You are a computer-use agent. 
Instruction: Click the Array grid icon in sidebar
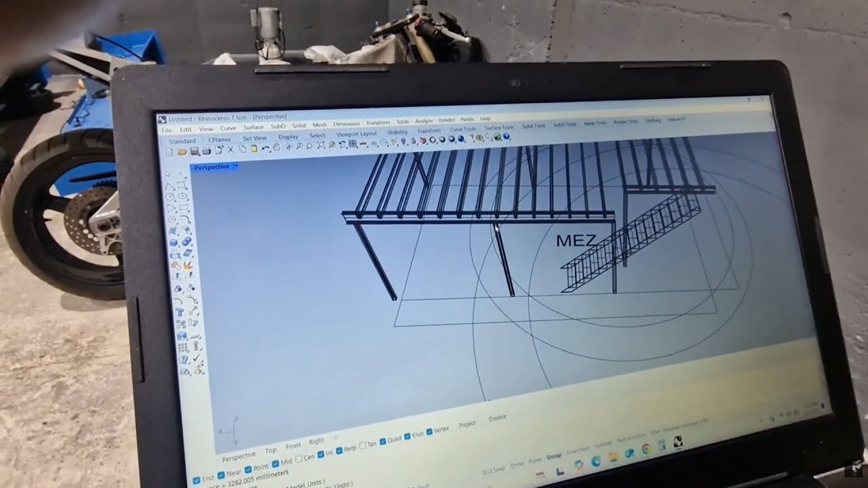(182, 346)
